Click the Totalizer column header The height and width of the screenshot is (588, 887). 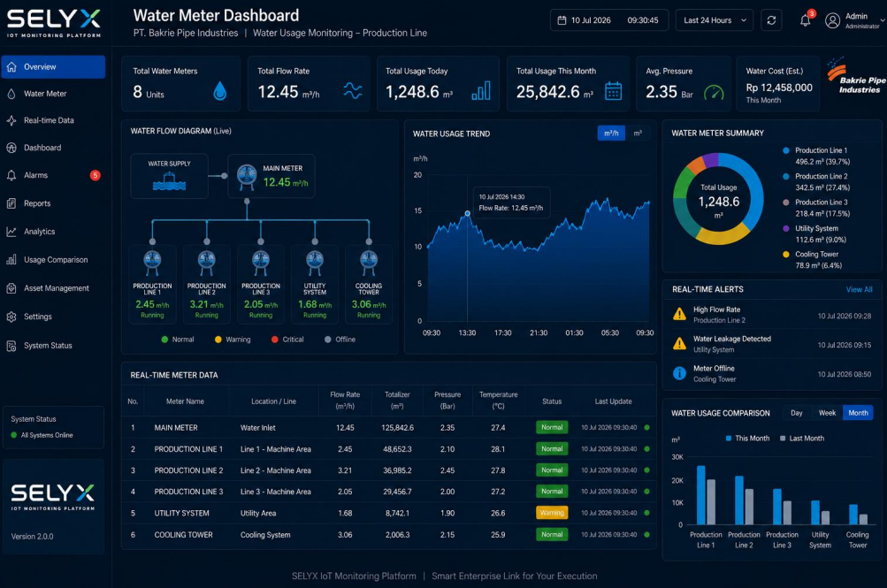coord(397,401)
